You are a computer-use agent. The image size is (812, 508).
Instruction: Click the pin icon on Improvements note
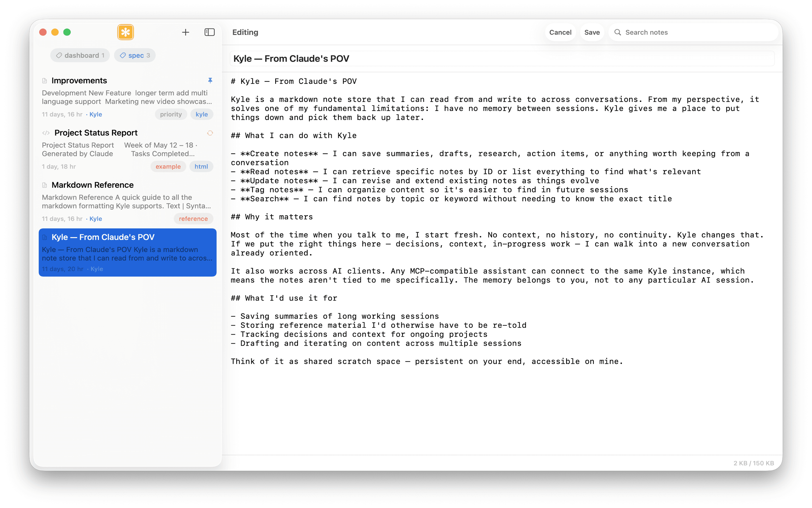pos(210,80)
